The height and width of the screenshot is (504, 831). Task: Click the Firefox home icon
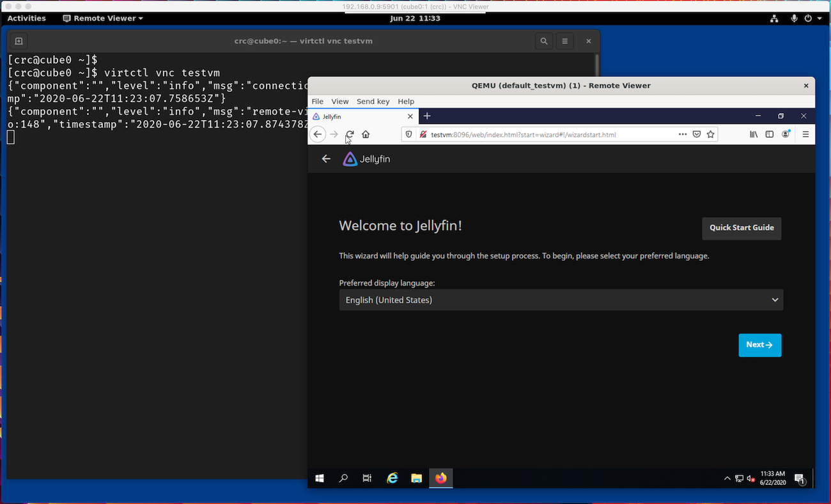click(365, 134)
